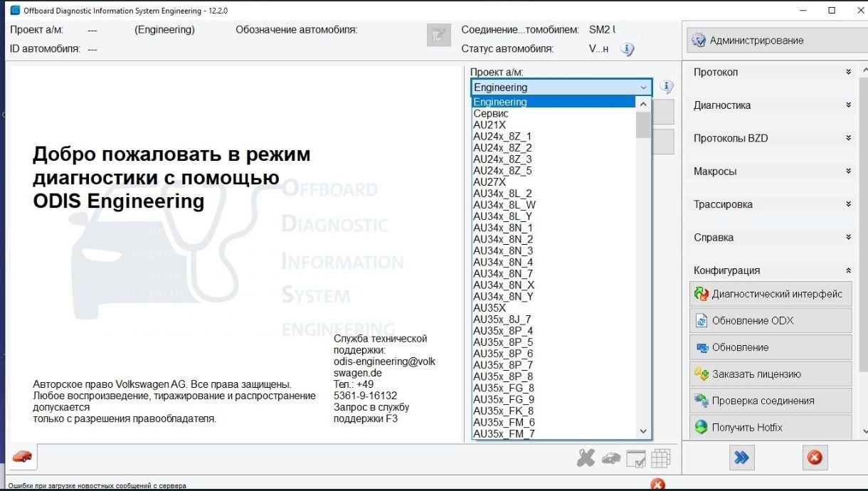Click the window with checkmark icon
The image size is (868, 491).
636,459
